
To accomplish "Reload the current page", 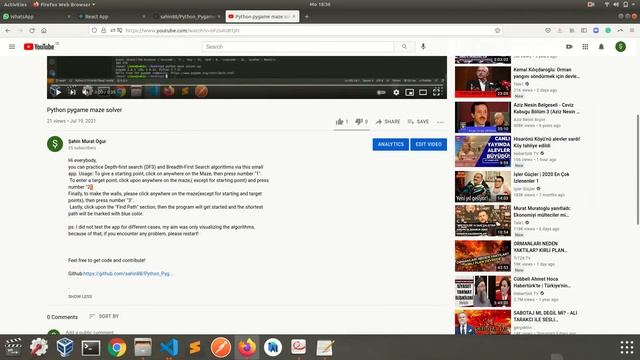I will tap(32, 31).
